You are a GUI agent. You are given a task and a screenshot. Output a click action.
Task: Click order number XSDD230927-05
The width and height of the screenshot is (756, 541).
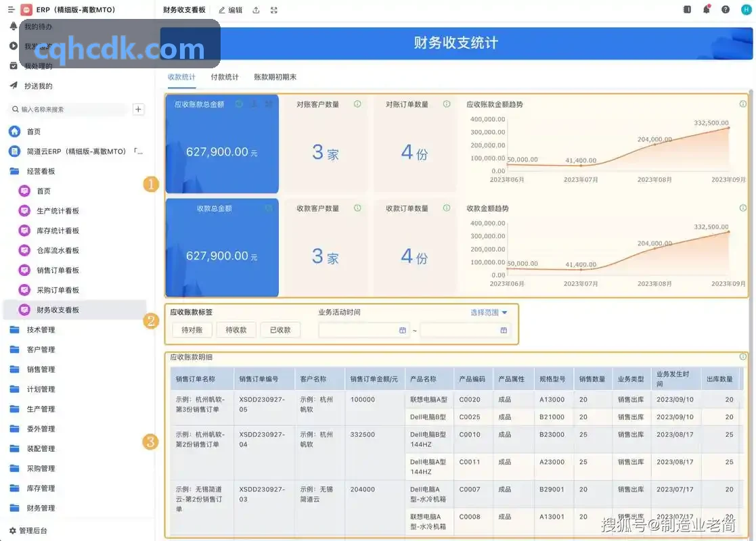click(x=262, y=404)
